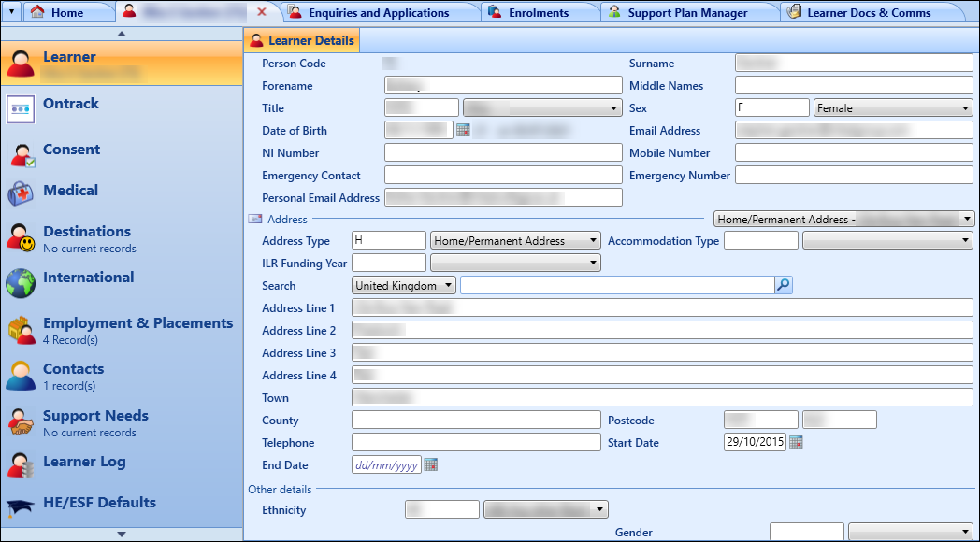This screenshot has height=542, width=980.
Task: Open the Medical section icon
Action: pyautogui.click(x=21, y=191)
